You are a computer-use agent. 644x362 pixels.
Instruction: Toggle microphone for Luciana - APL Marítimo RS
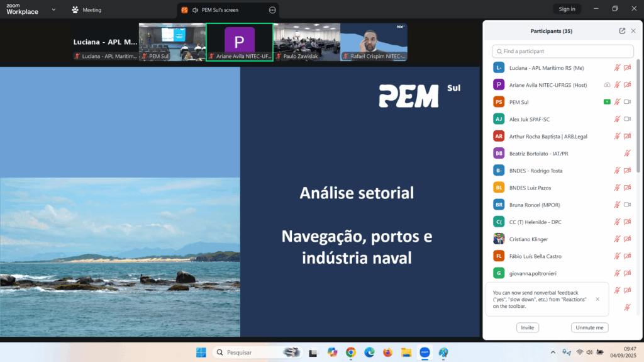click(617, 68)
